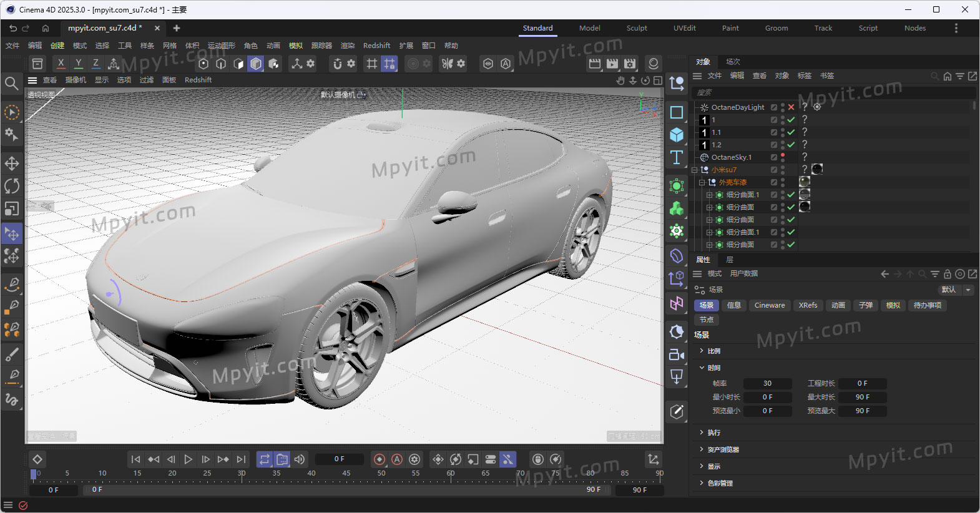The width and height of the screenshot is (980, 513).
Task: Open the Redshift menu in main menu bar
Action: tap(376, 46)
